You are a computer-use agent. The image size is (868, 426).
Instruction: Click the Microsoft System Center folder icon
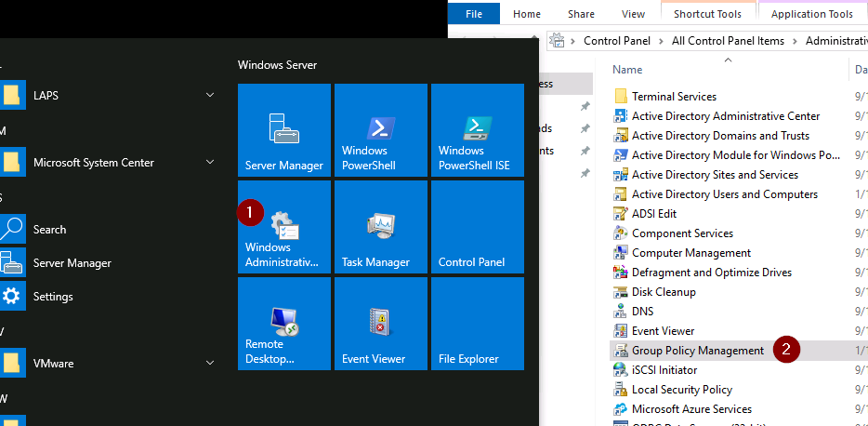pos(12,163)
